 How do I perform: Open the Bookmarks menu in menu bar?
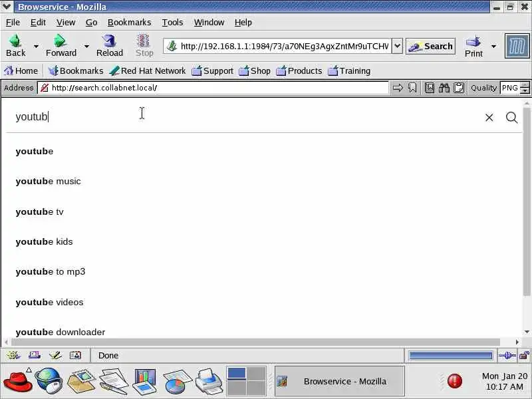(129, 23)
